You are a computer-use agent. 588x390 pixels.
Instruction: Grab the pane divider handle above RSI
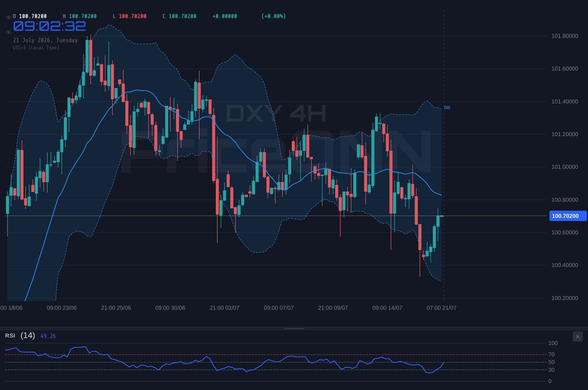[294, 329]
